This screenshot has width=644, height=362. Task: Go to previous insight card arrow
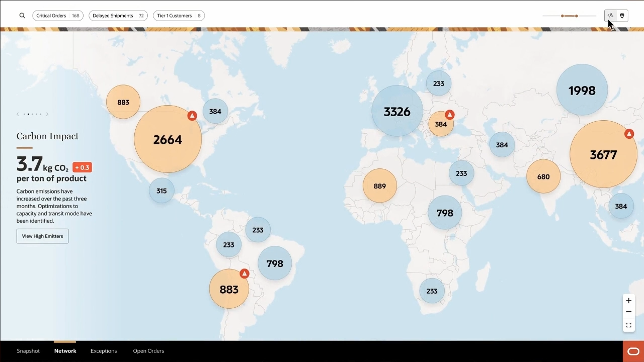tap(18, 114)
